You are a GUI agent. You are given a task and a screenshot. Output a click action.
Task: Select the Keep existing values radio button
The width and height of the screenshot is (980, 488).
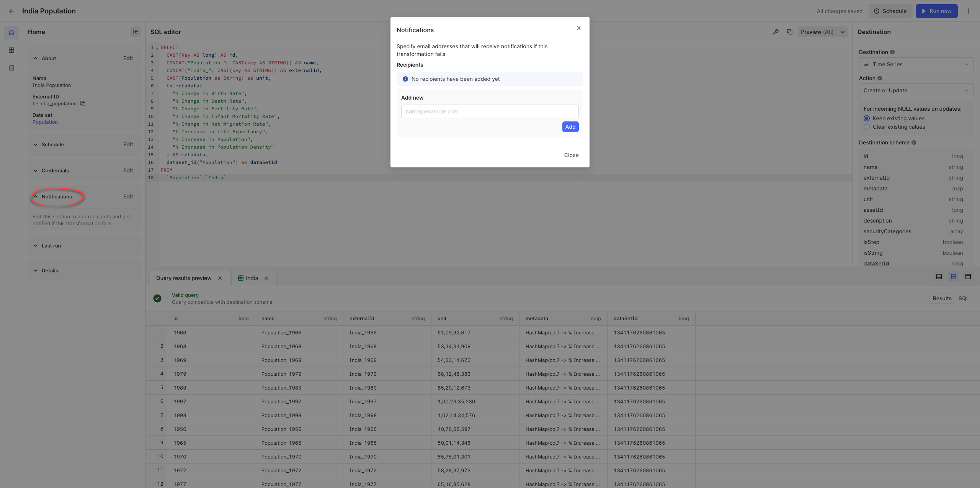click(x=867, y=118)
